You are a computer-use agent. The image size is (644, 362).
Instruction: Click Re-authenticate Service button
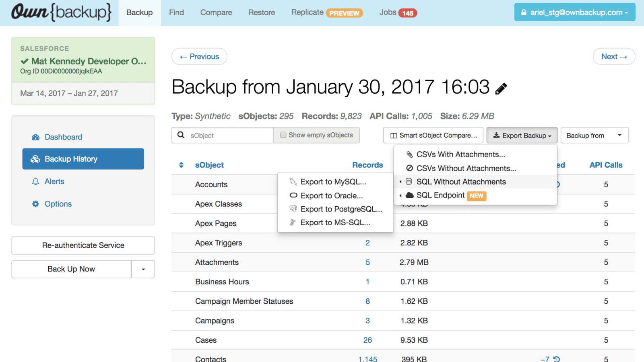coord(83,245)
